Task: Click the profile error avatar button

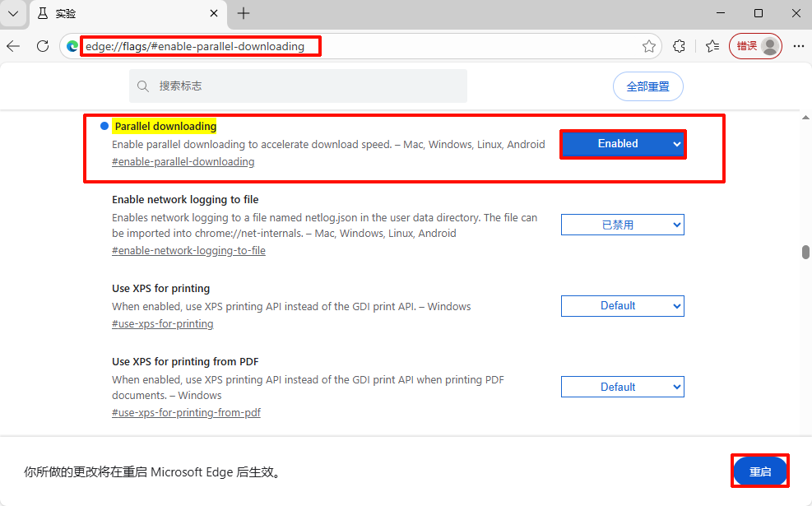Action: (755, 46)
